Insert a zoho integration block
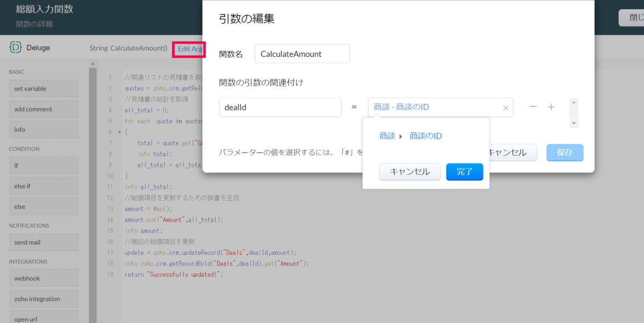 tap(43, 298)
